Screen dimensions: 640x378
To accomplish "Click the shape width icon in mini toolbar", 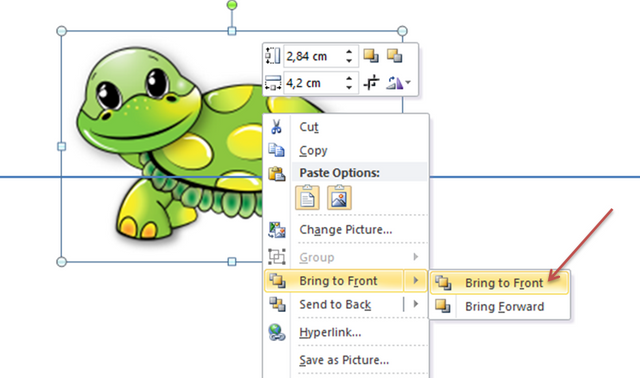I will (273, 83).
